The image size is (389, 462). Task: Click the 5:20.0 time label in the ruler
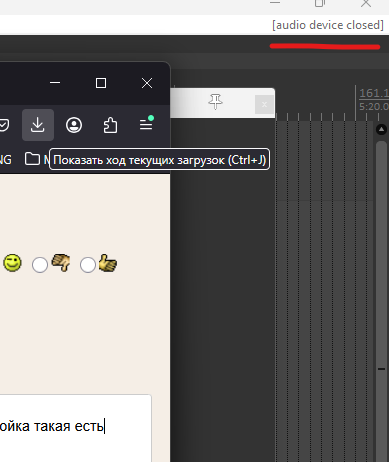click(x=374, y=107)
